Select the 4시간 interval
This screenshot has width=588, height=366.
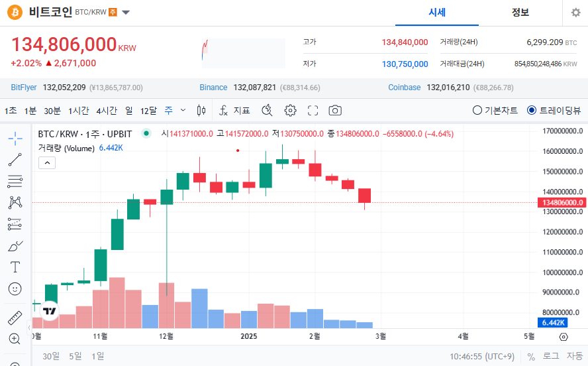tap(107, 110)
